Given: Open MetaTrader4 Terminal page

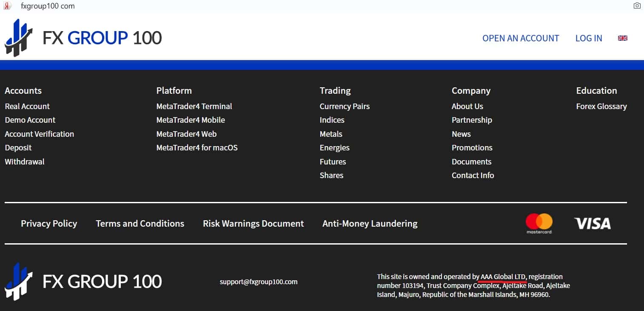Looking at the screenshot, I should click(194, 107).
